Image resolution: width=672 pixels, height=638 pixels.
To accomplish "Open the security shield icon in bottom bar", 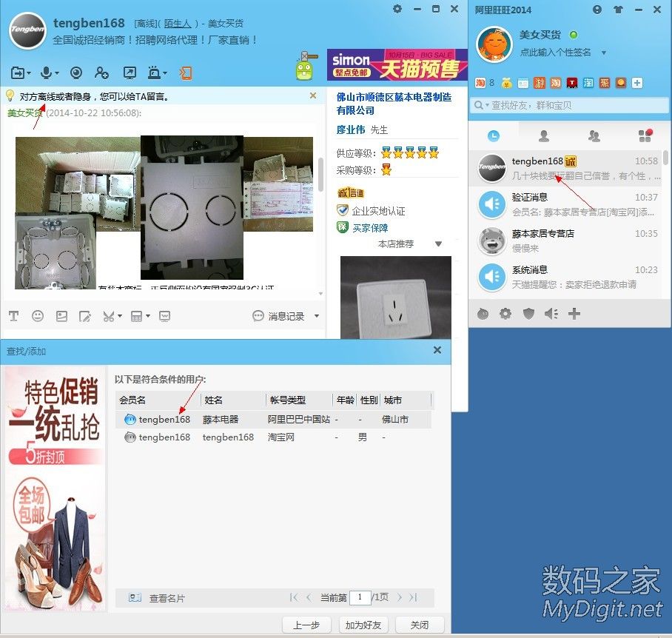I will coord(529,314).
